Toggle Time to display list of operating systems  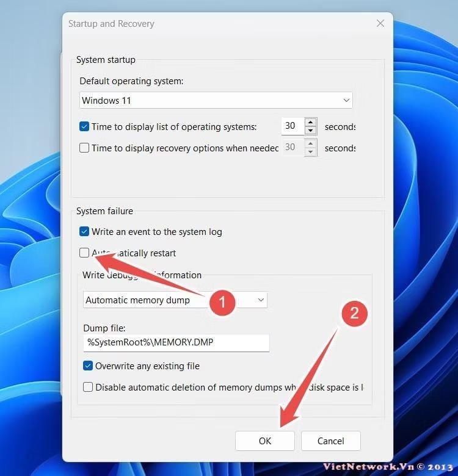coord(84,127)
